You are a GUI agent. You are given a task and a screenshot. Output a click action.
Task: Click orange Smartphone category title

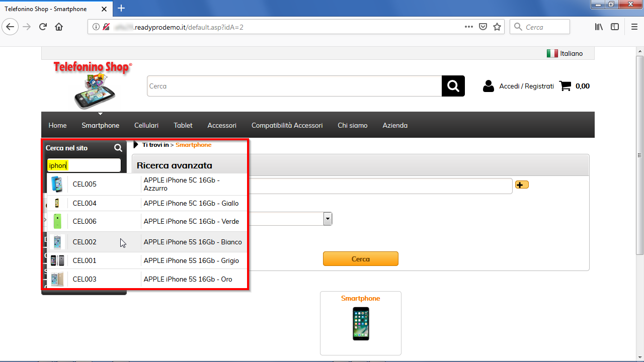(x=360, y=298)
